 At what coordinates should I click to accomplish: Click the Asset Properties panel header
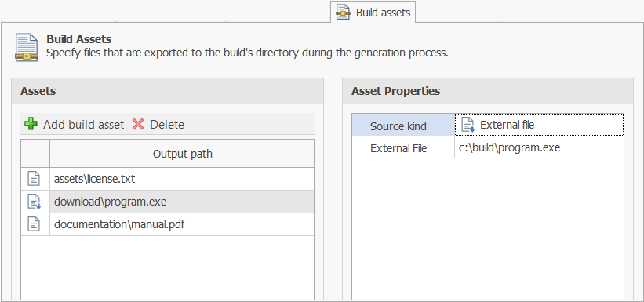point(488,91)
